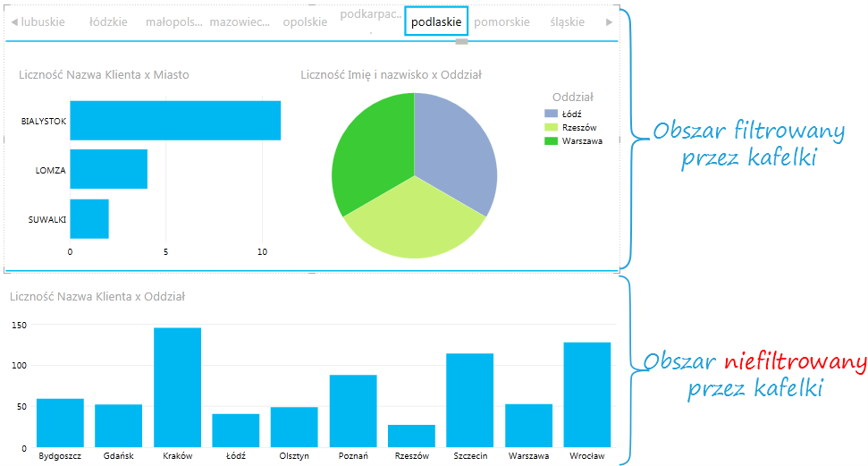Highlight the SUWALKI bar
Screen dimensions: 868x466
point(89,218)
